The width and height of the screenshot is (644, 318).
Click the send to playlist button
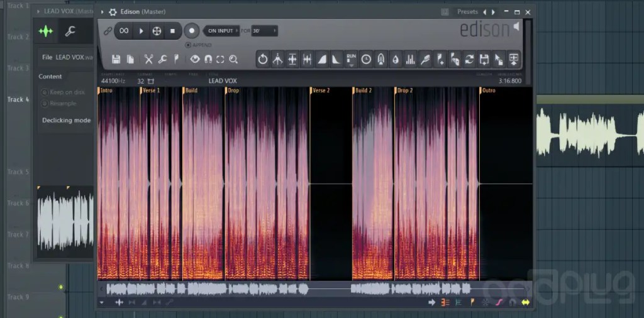coord(514,60)
